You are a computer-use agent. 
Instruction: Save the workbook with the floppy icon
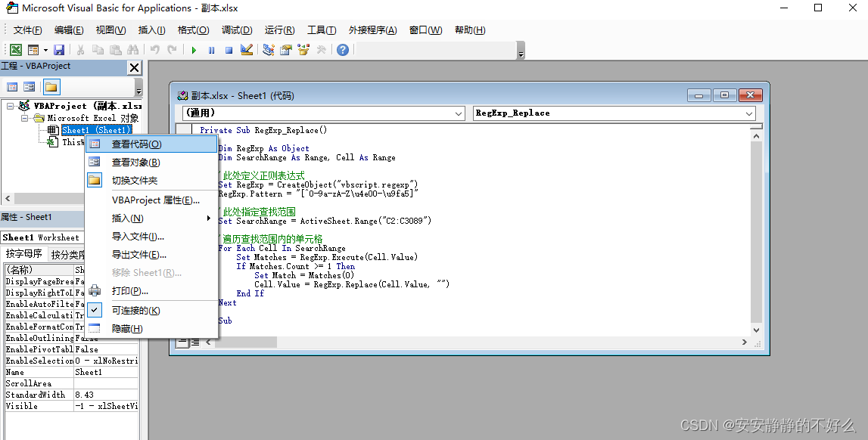tap(59, 50)
